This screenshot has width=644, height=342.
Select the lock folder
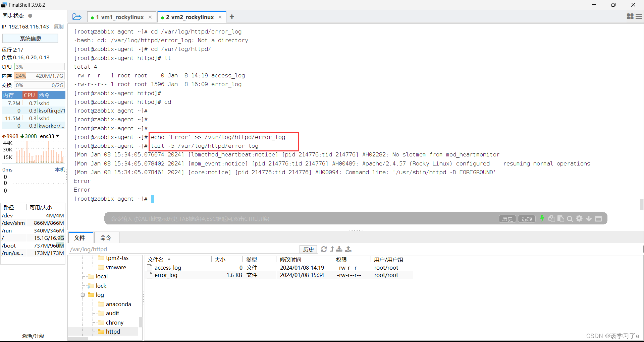click(x=101, y=286)
